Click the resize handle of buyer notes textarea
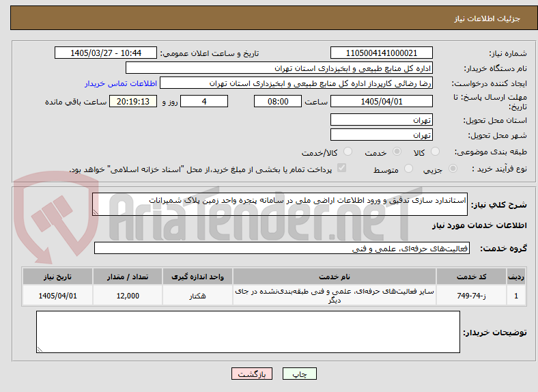The height and width of the screenshot is (392, 538). [40, 350]
